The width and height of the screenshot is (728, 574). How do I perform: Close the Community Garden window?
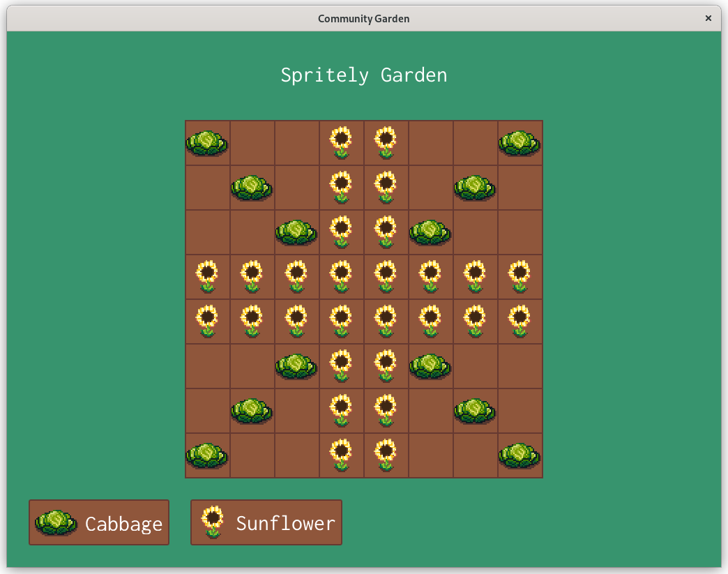pos(708,19)
